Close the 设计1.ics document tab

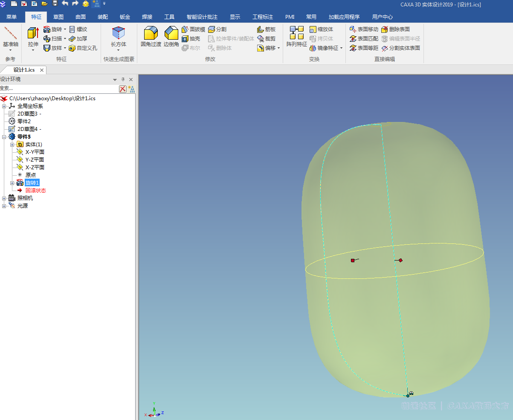pyautogui.click(x=42, y=70)
